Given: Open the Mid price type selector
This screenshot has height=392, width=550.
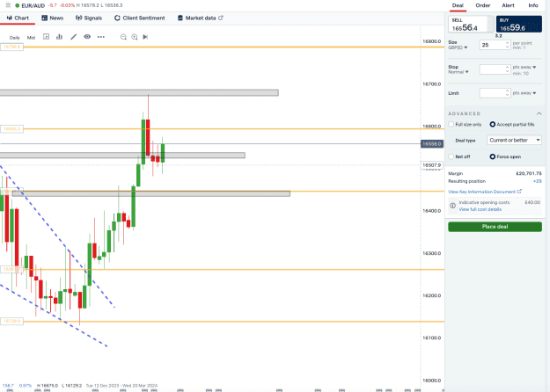Looking at the screenshot, I should (x=31, y=38).
